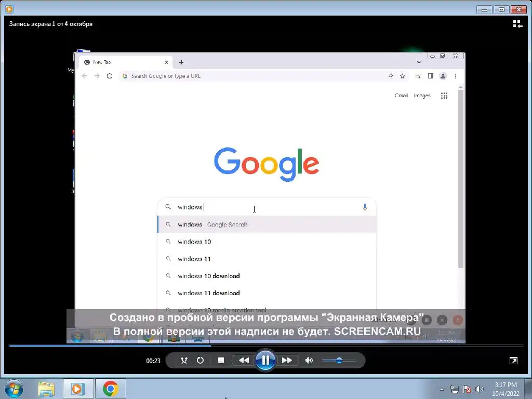Image resolution: width=532 pixels, height=399 pixels.
Task: Toggle the Chrome side panel
Action: [431, 76]
